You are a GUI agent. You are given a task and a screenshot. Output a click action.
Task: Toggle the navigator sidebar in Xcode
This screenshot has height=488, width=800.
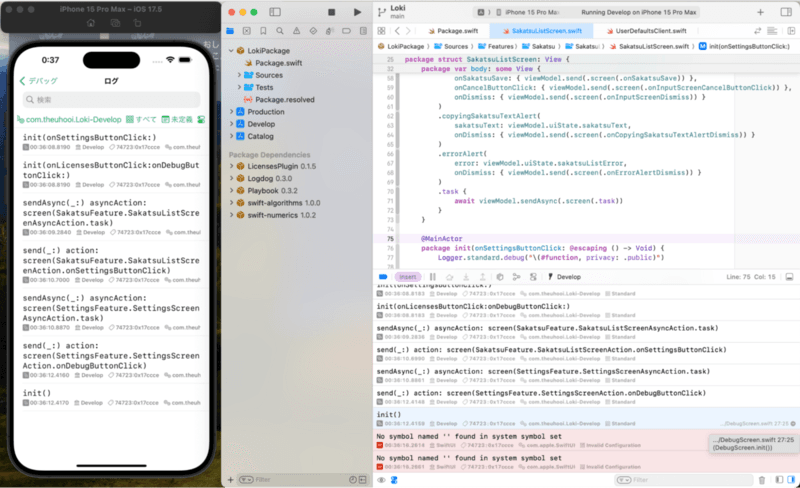point(275,12)
